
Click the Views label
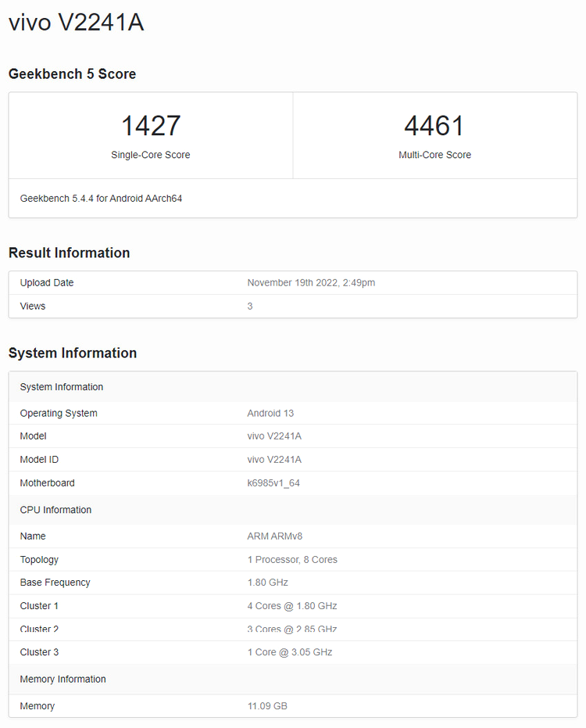pyautogui.click(x=33, y=306)
